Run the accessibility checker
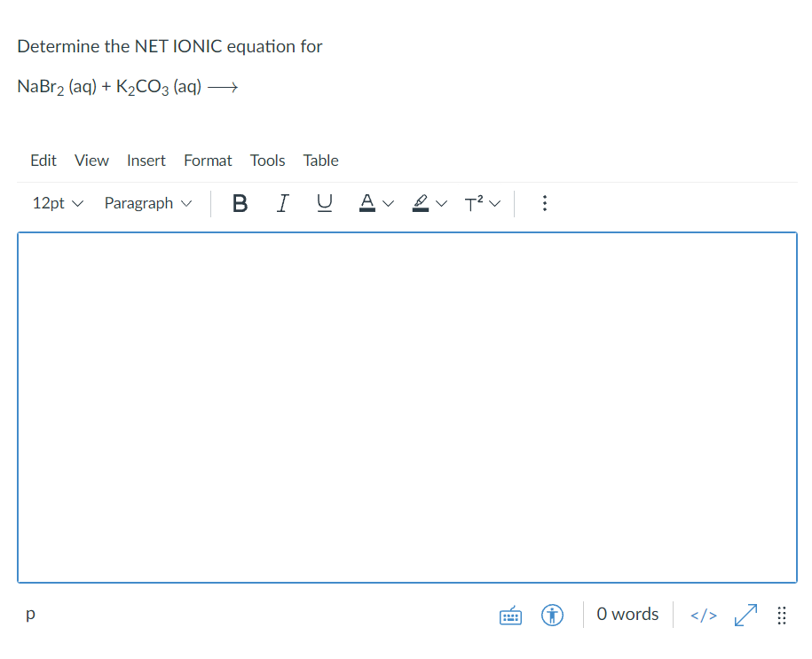 point(552,614)
